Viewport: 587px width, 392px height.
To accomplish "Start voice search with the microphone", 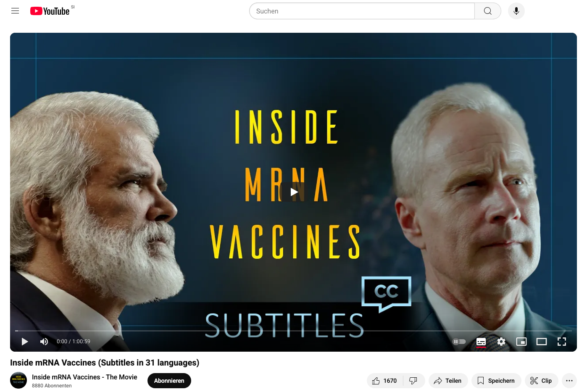I will click(516, 11).
